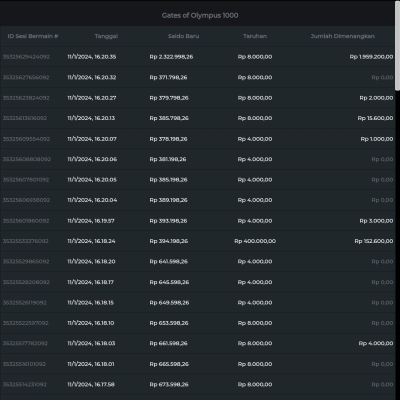Select the date cell 11/1/2024, 16.20.35
Image resolution: width=400 pixels, height=400 pixels.
pos(92,57)
